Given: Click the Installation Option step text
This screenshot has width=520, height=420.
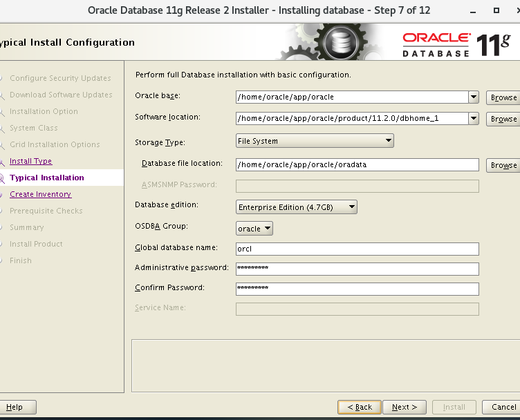Looking at the screenshot, I should (x=44, y=111).
